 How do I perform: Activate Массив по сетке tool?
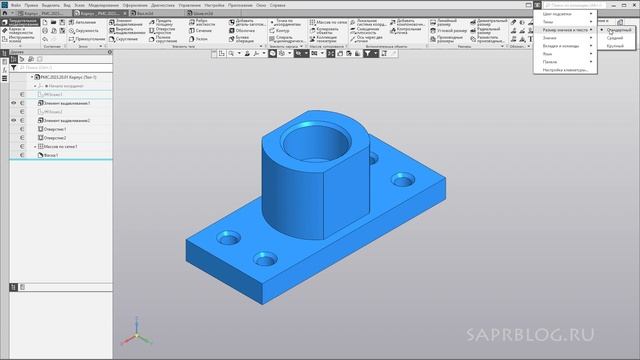328,22
